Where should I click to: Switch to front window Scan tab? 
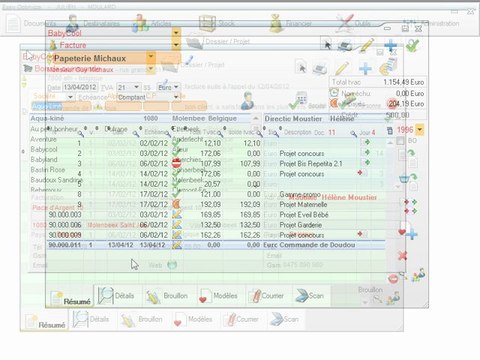click(311, 295)
